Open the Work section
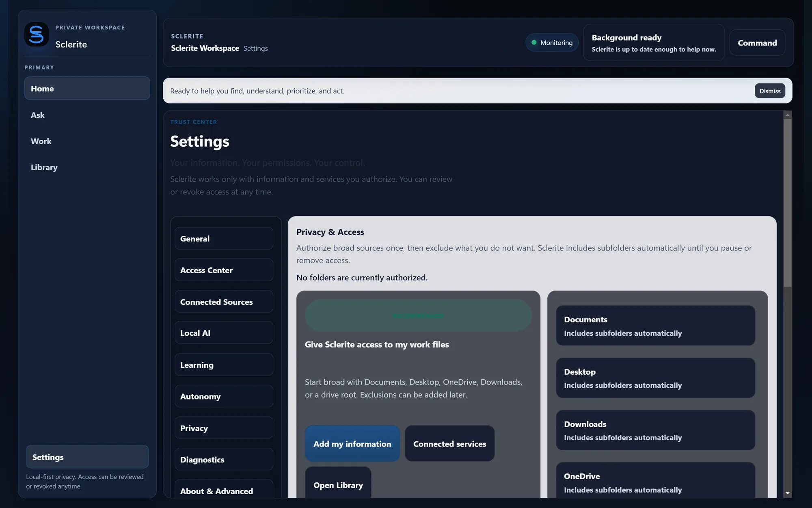 tap(87, 141)
